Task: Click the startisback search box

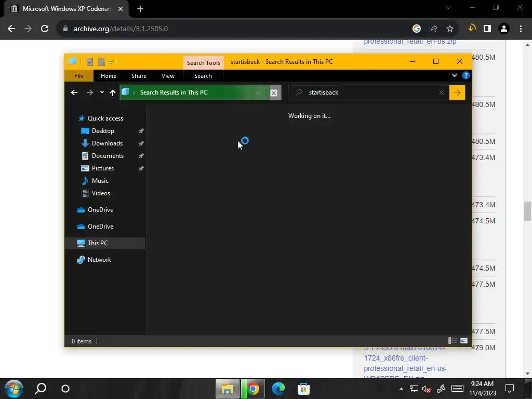Action: coord(368,92)
